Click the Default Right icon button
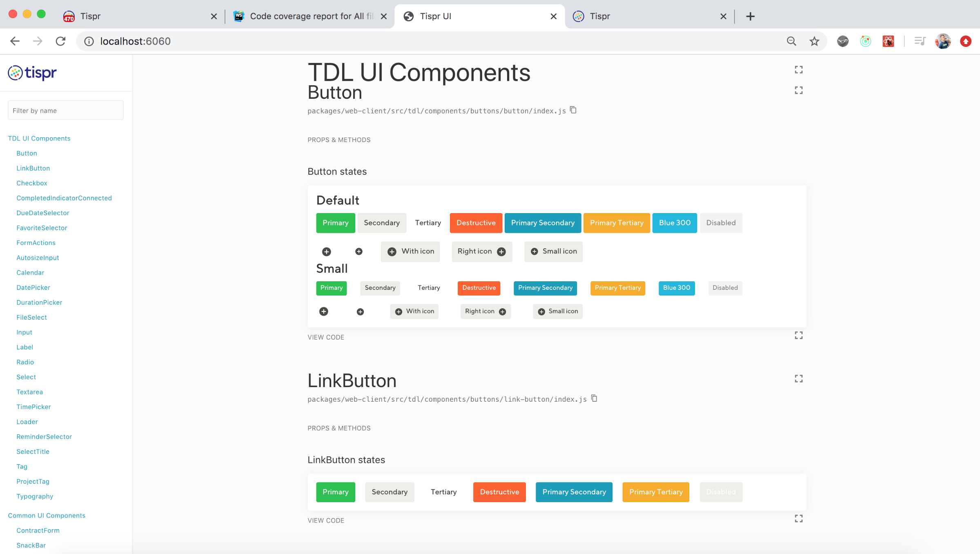 [x=482, y=251]
